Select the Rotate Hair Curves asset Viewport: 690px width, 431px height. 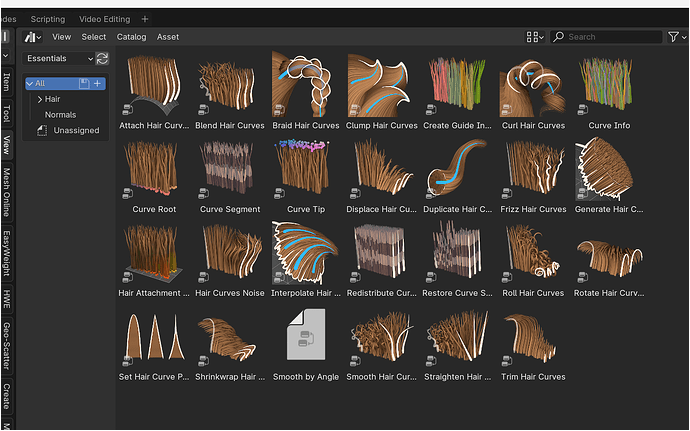tap(609, 259)
